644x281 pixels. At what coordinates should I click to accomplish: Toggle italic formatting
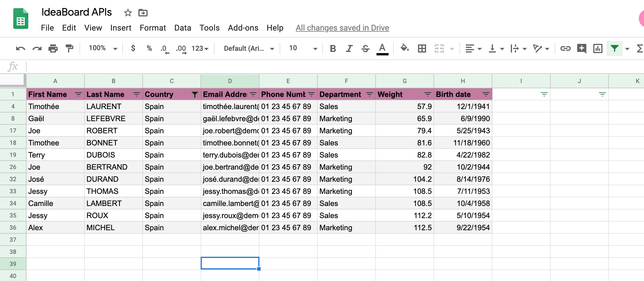click(x=349, y=48)
